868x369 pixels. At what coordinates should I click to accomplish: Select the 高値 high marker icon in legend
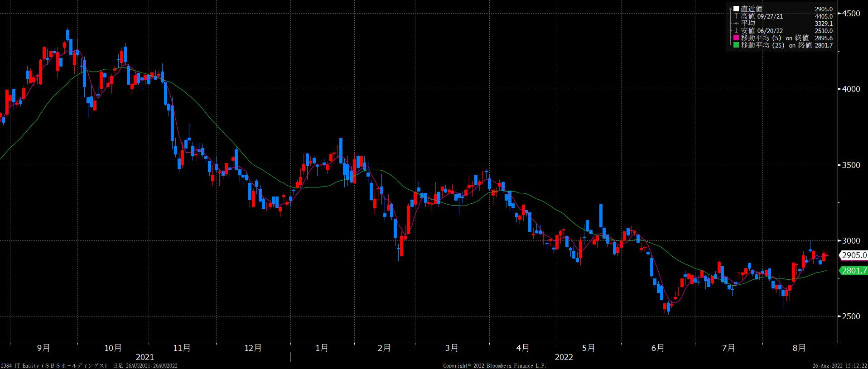click(736, 16)
